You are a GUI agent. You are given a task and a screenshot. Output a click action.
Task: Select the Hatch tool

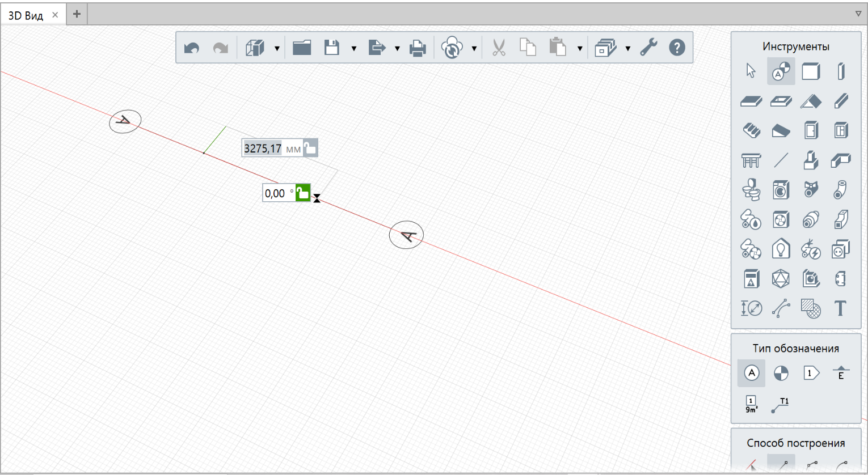[x=811, y=308]
